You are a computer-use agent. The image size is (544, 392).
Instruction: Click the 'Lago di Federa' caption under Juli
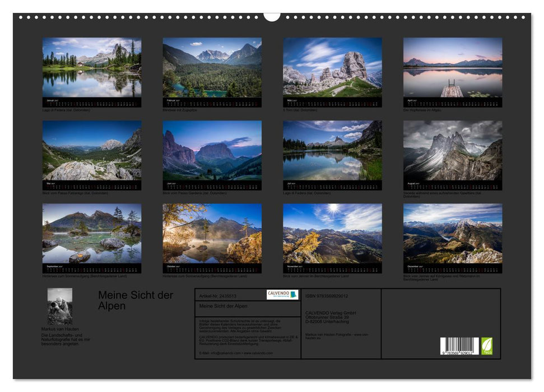pyautogui.click(x=306, y=193)
